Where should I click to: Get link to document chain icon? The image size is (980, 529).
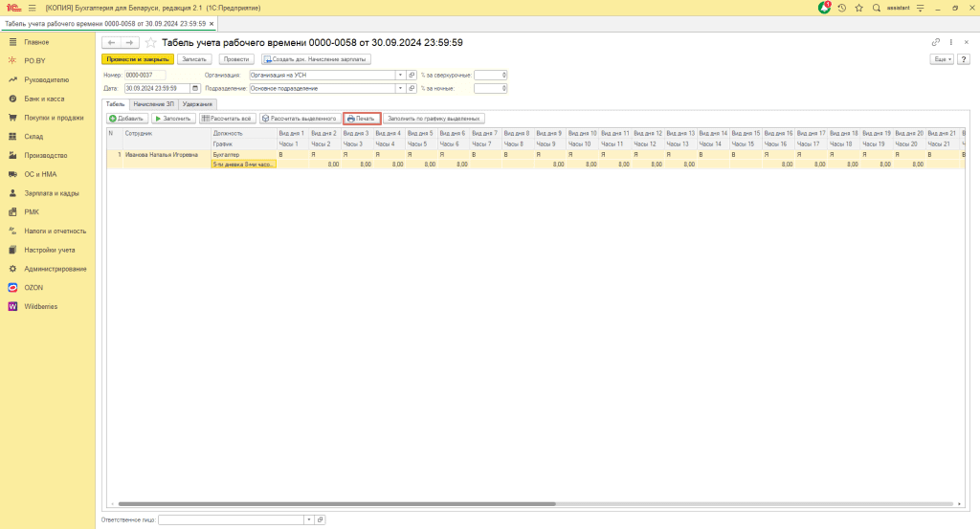(x=936, y=42)
